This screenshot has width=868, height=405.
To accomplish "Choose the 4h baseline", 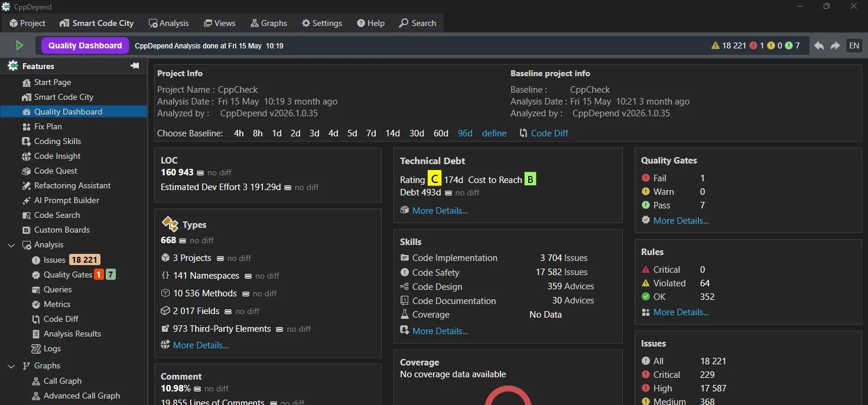I will click(239, 133).
